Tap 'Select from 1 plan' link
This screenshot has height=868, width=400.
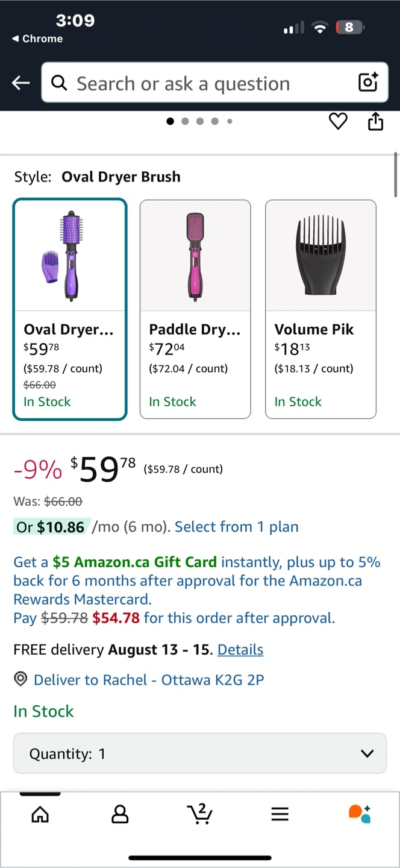(237, 527)
